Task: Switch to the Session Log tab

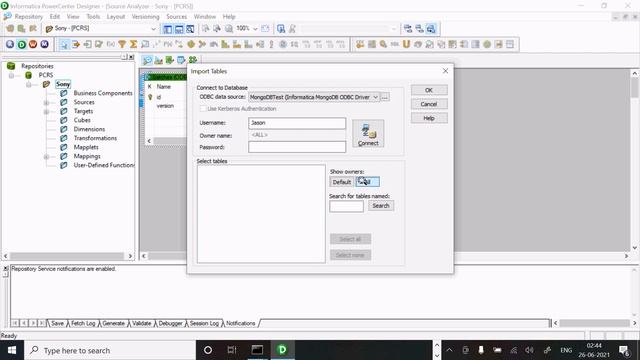Action: [x=204, y=323]
